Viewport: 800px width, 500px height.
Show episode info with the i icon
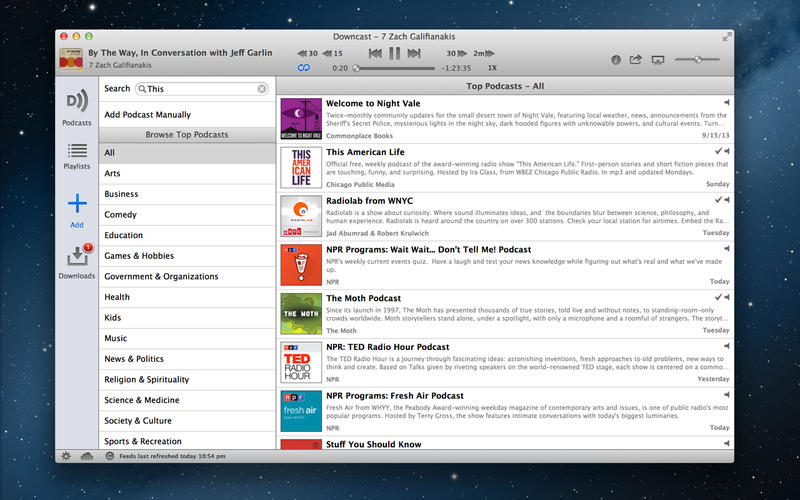(x=616, y=60)
